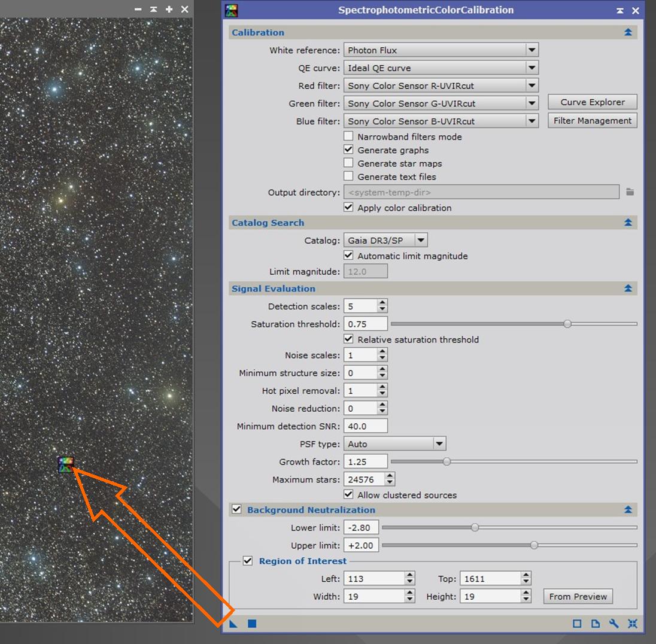Open the Curve Explorer
The image size is (656, 644).
point(592,102)
